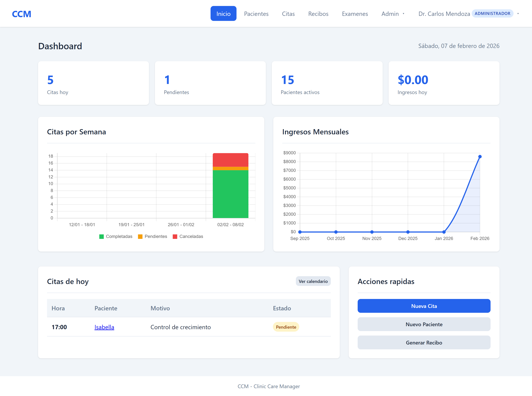Click the CCM logo
532x396 pixels.
(21, 14)
